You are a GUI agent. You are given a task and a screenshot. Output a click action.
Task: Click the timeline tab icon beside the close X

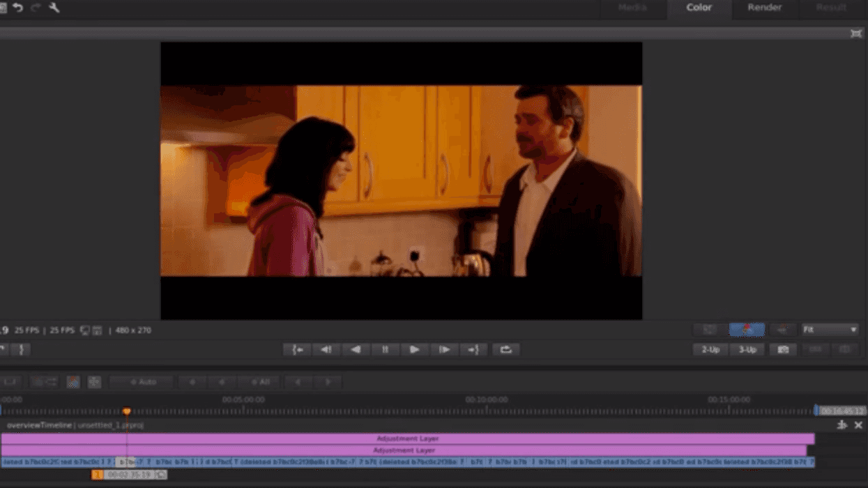[842, 425]
